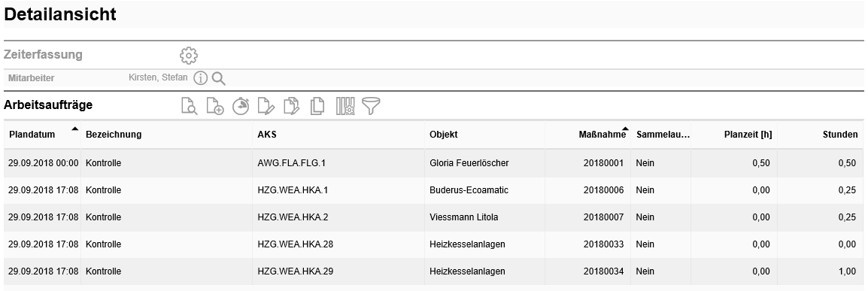Open the filter funnel icon
This screenshot has height=291, width=868.
click(x=371, y=106)
